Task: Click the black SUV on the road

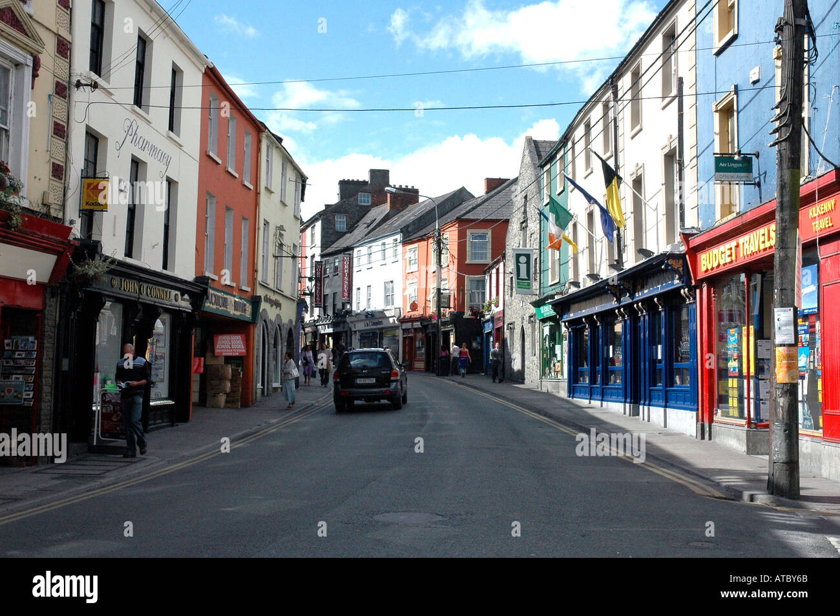Action: [370, 378]
